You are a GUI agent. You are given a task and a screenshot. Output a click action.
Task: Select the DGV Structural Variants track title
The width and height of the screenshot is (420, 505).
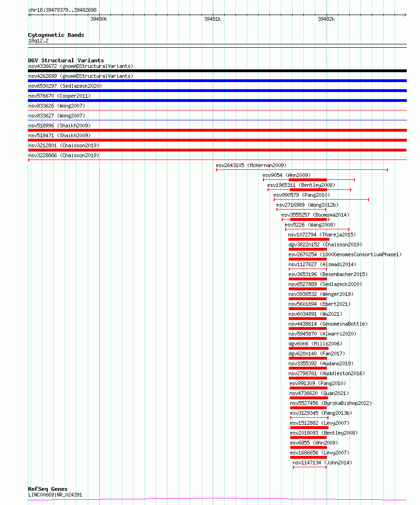point(66,60)
